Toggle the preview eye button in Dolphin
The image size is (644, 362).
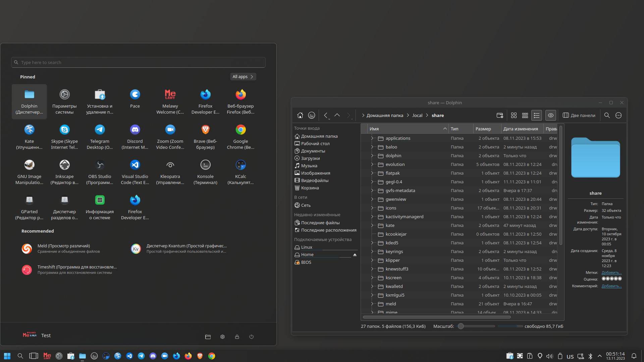coord(551,115)
